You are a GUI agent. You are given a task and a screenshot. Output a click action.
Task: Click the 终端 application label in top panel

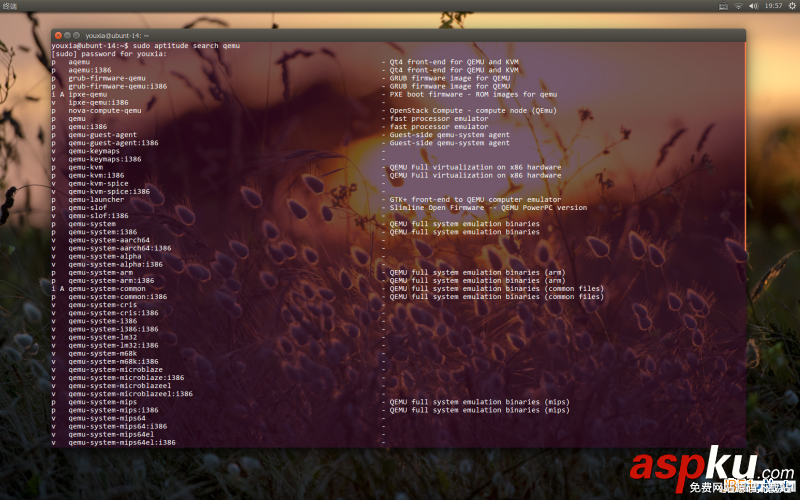tap(10, 6)
